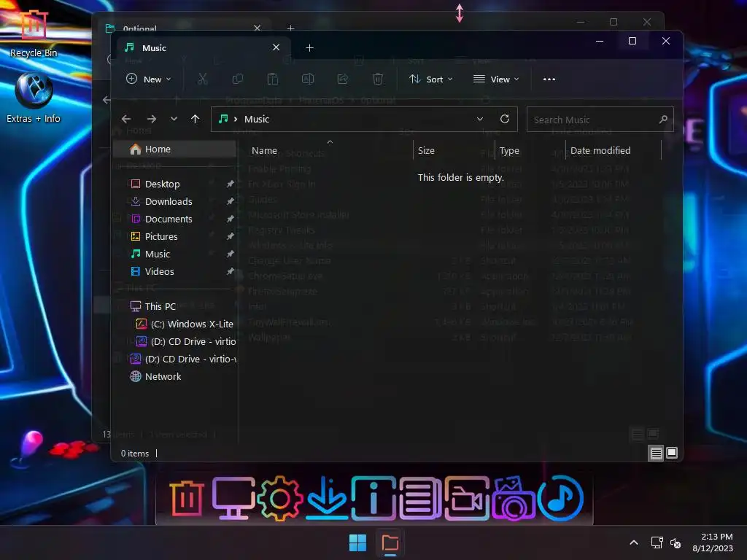Open trash icon in the dock
Image resolution: width=747 pixels, height=560 pixels.
[x=187, y=498]
